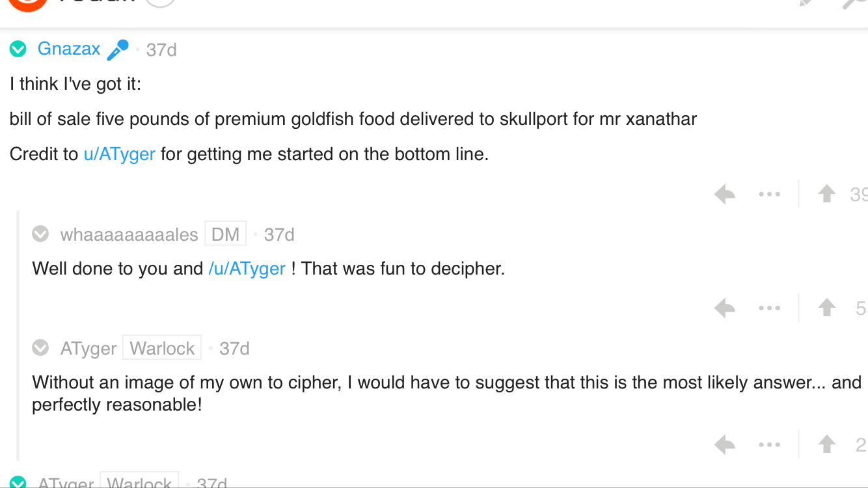The image size is (868, 488).
Task: Collapse ATyger's reply via the gray chevron
Action: (40, 348)
